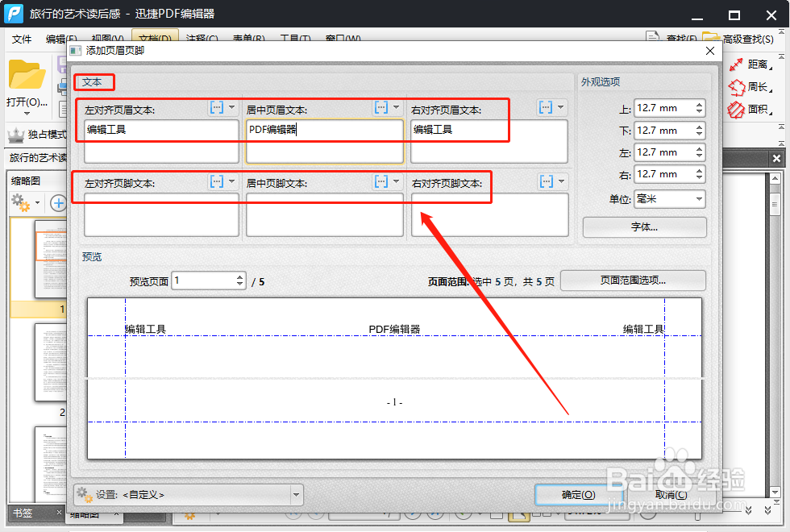790x532 pixels.
Task: Click the right margin 右 value field
Action: [663, 174]
